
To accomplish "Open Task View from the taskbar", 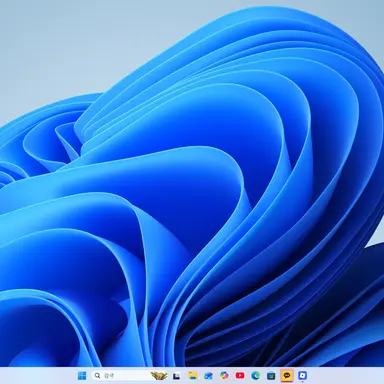I will click(177, 376).
